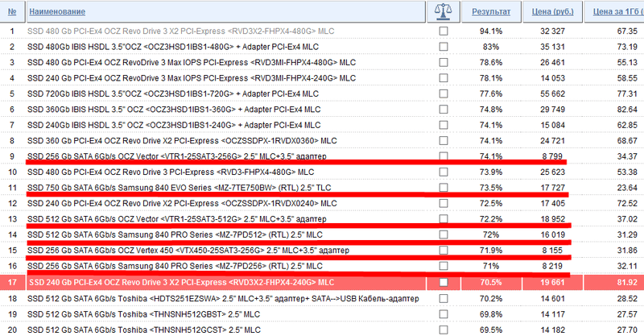The image size is (644, 336).
Task: Open OCZ Vector VTR1-25SAT3-256G item
Action: click(177, 156)
